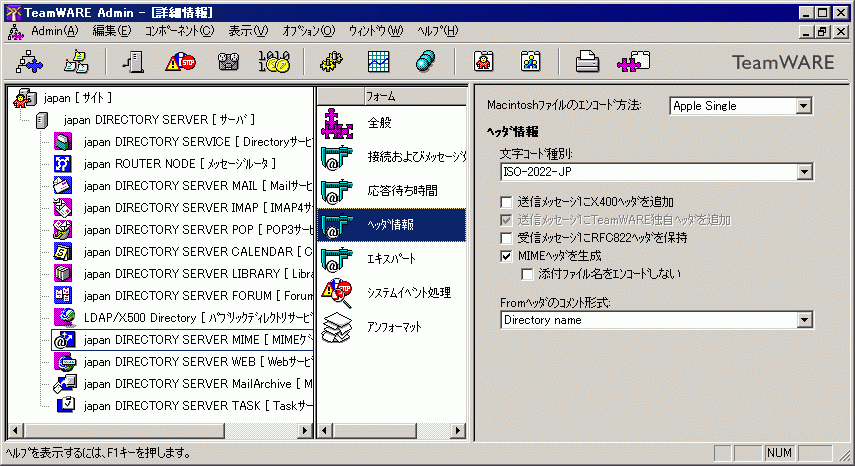Click the DIRECTORY SERVER CALENDAR icon
Viewport: 855px width, 466px height.
[63, 252]
